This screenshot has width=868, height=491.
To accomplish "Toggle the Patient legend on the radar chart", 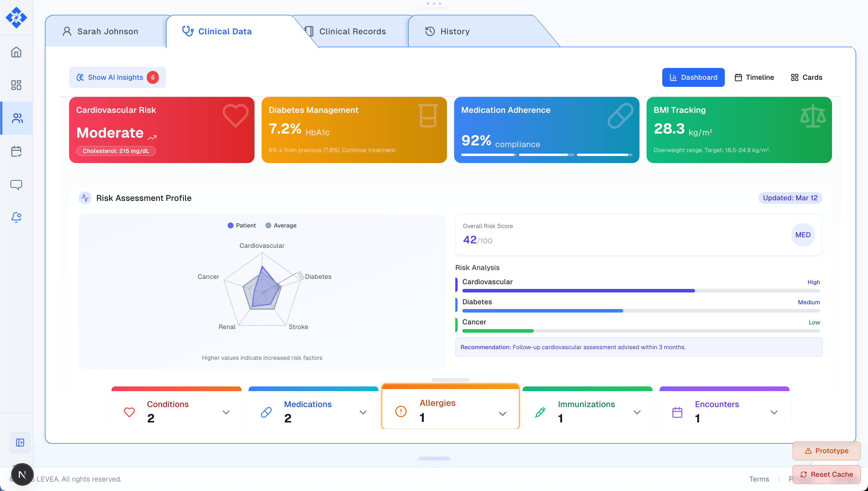I will 242,225.
